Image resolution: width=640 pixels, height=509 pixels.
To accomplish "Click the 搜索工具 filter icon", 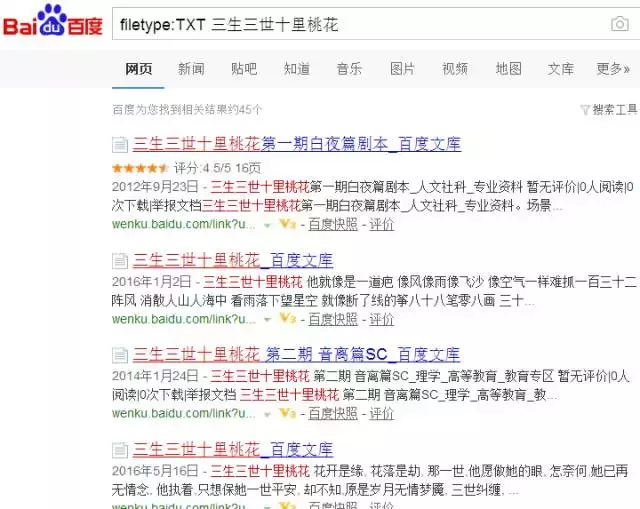I will (x=585, y=110).
